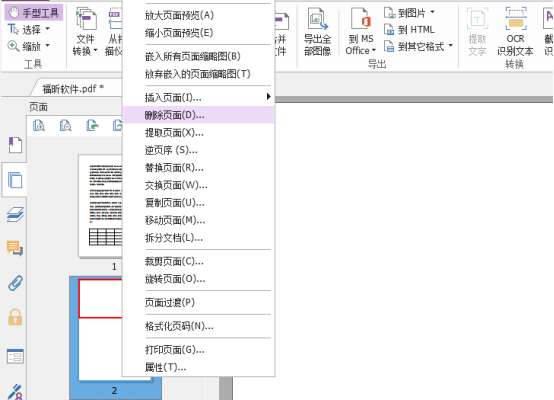Viewport: 554px width, 400px height.
Task: Click the OCR 识别文本 icon
Action: (515, 32)
